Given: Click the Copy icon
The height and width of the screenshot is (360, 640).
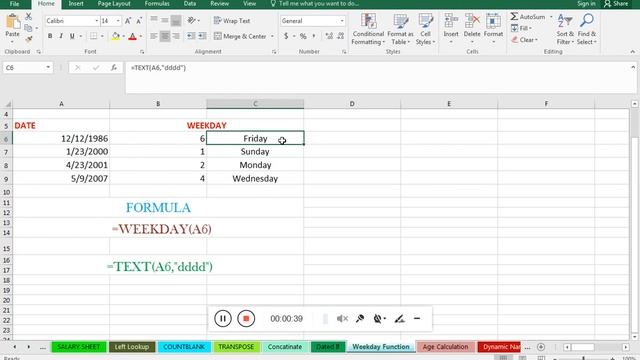Looking at the screenshot, I should [x=28, y=28].
